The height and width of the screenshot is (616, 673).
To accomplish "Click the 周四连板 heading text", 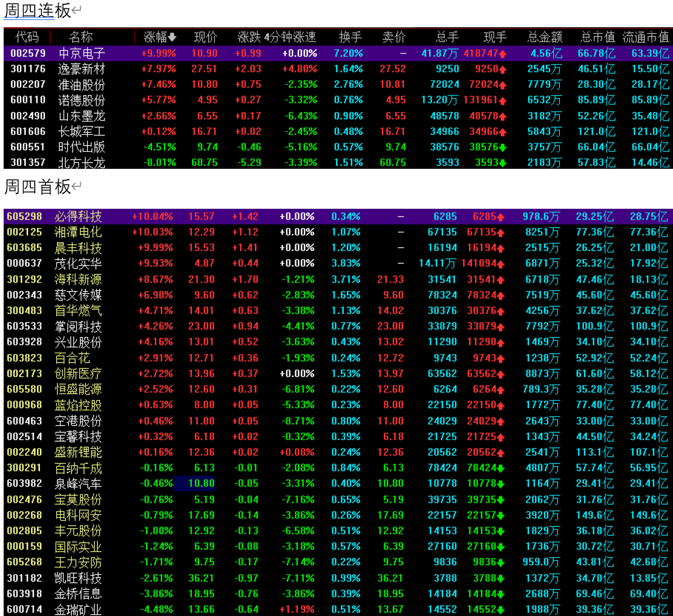I will tap(38, 10).
